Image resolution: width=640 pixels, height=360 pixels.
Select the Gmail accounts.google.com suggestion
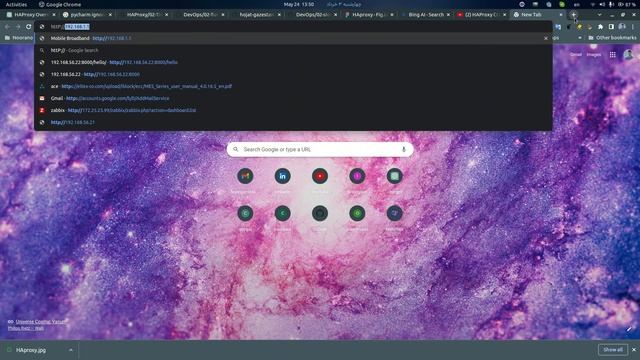click(293, 98)
